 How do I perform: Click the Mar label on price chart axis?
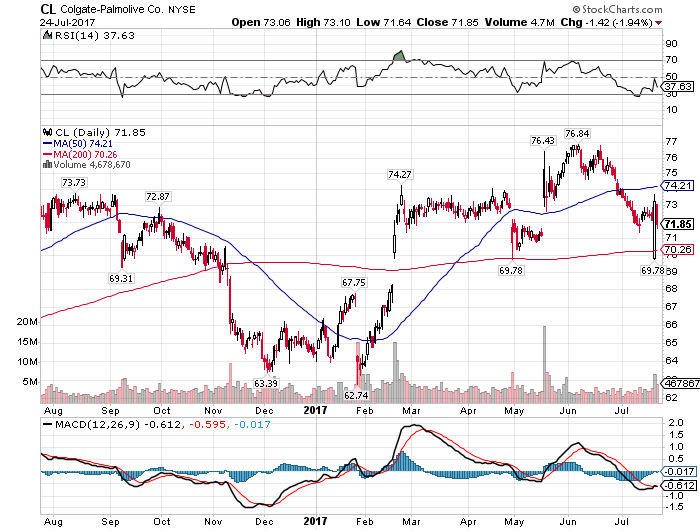pyautogui.click(x=411, y=410)
